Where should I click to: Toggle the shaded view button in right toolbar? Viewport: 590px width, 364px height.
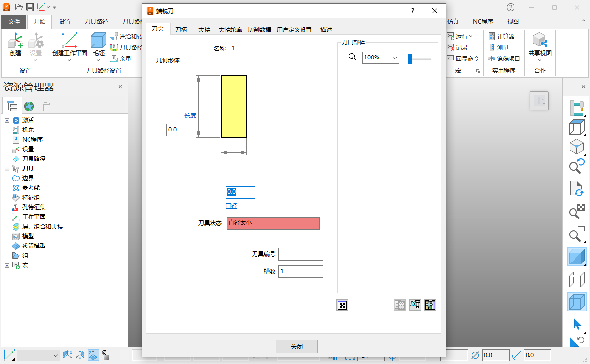(x=576, y=256)
